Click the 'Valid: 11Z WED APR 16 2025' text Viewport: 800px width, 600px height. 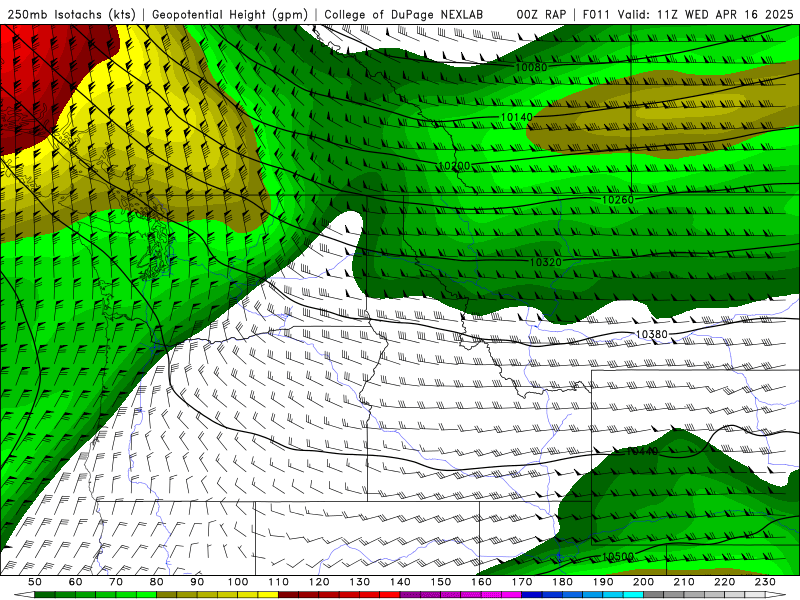tap(706, 15)
